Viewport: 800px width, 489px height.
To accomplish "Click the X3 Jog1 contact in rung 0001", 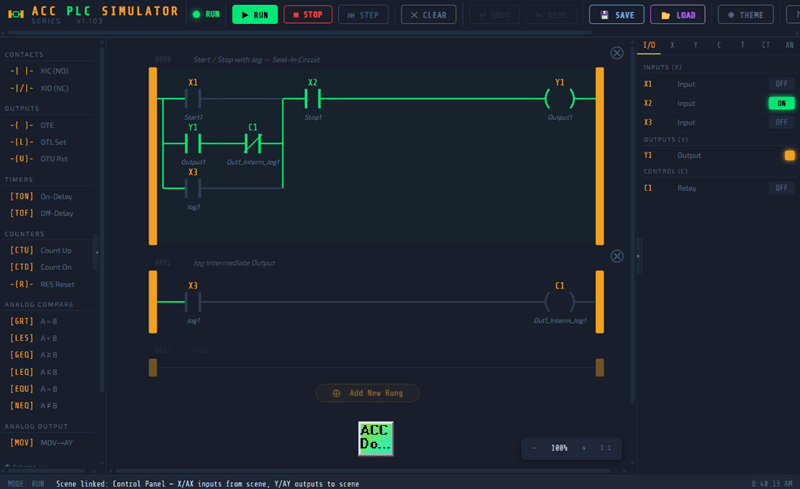I will coord(193,301).
